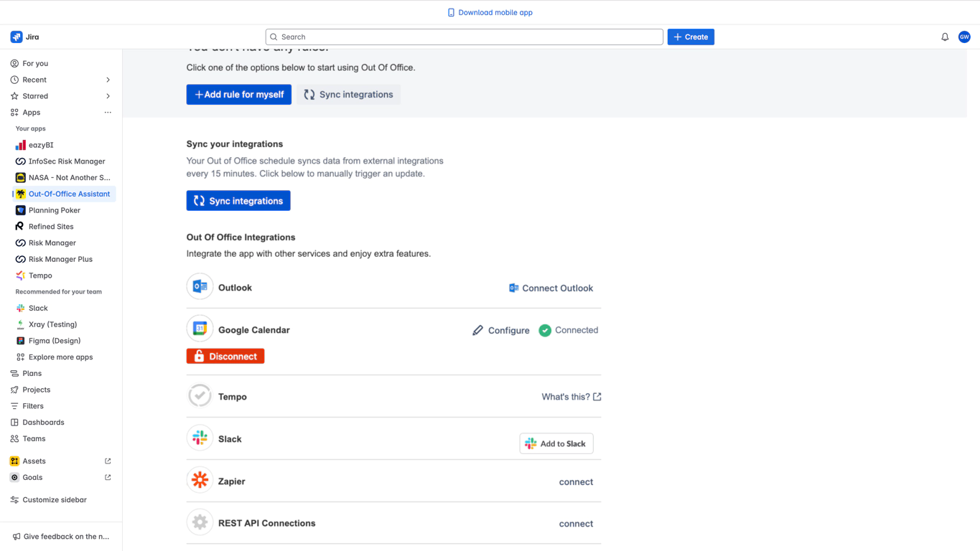
Task: Open the Planning Poker app
Action: click(54, 210)
